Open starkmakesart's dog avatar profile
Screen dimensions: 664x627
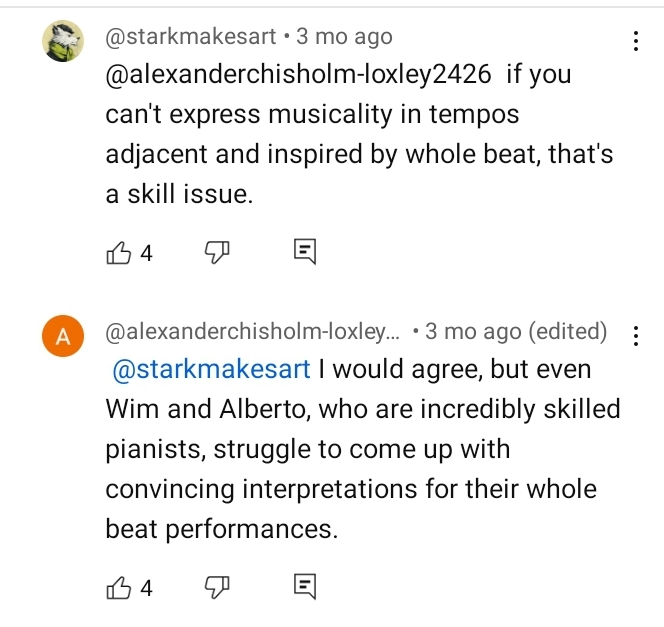pyautogui.click(x=63, y=41)
